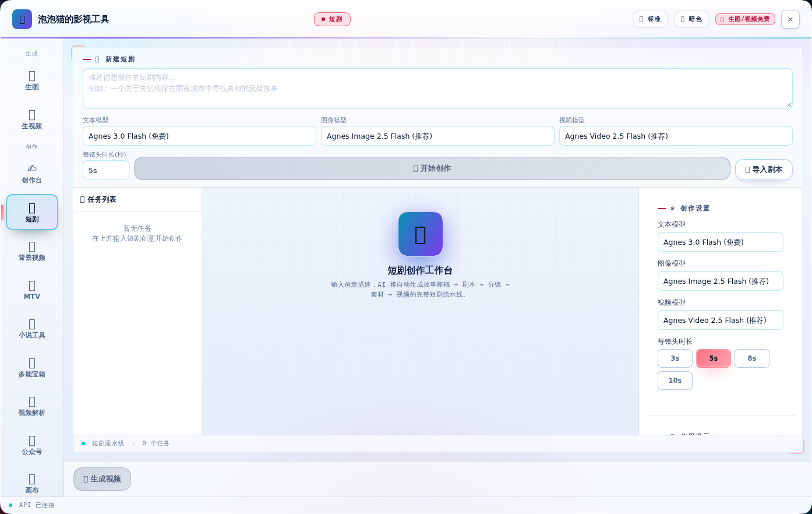This screenshot has height=514, width=812.
Task: Close the tool window with X
Action: [790, 19]
